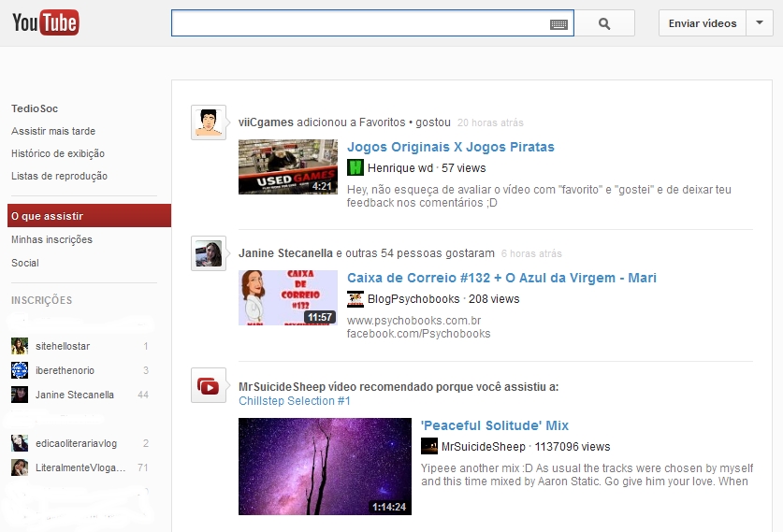This screenshot has height=532, width=783.
Task: Click the 1137096 views count
Action: coord(573,447)
